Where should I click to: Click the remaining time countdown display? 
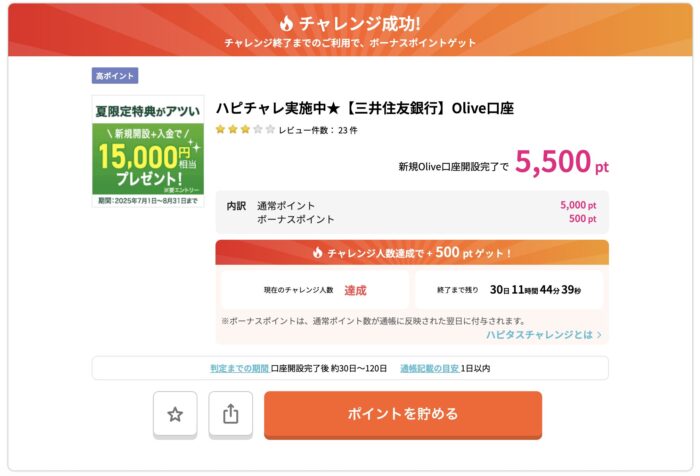tap(535, 290)
